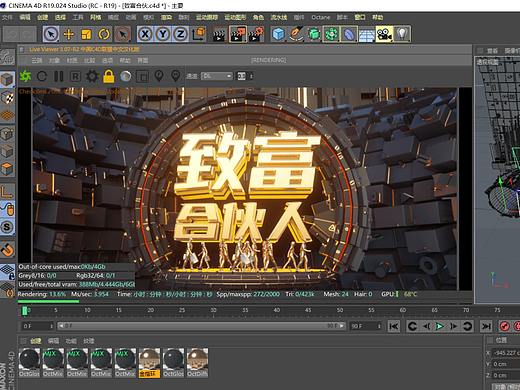
Task: Switch the coordinate system icon
Action: pos(199,34)
